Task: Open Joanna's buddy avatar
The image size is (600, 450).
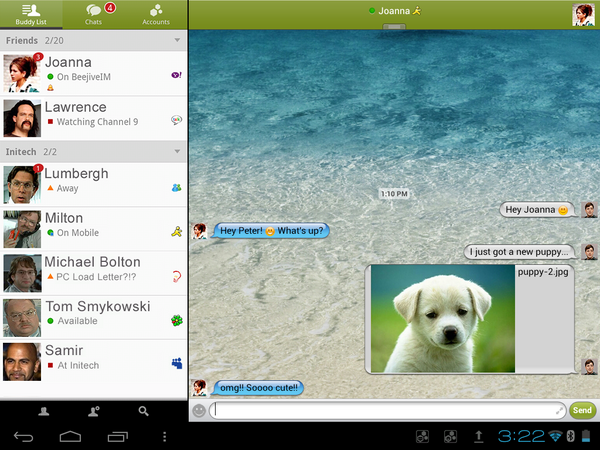Action: (22, 73)
